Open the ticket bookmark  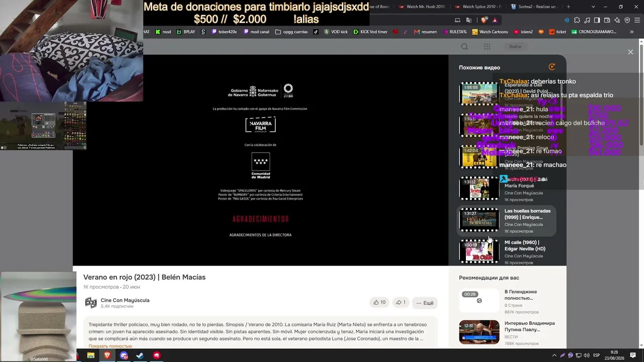point(557,32)
